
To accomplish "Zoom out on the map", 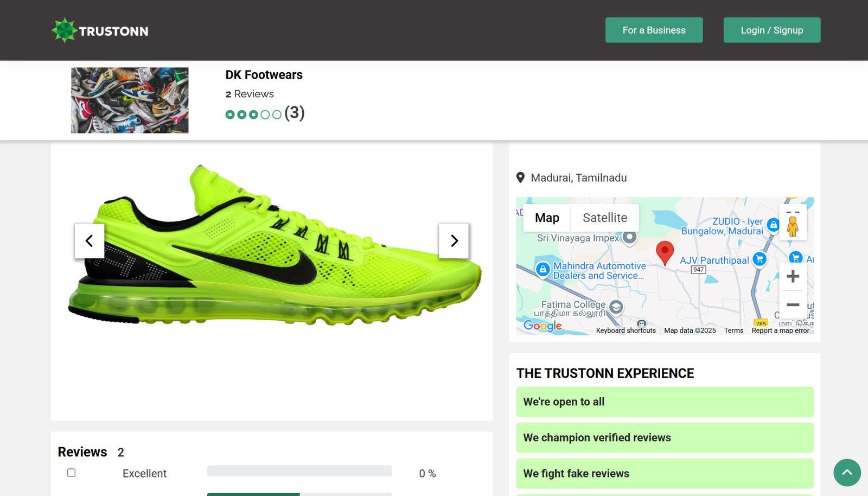I will coord(793,304).
